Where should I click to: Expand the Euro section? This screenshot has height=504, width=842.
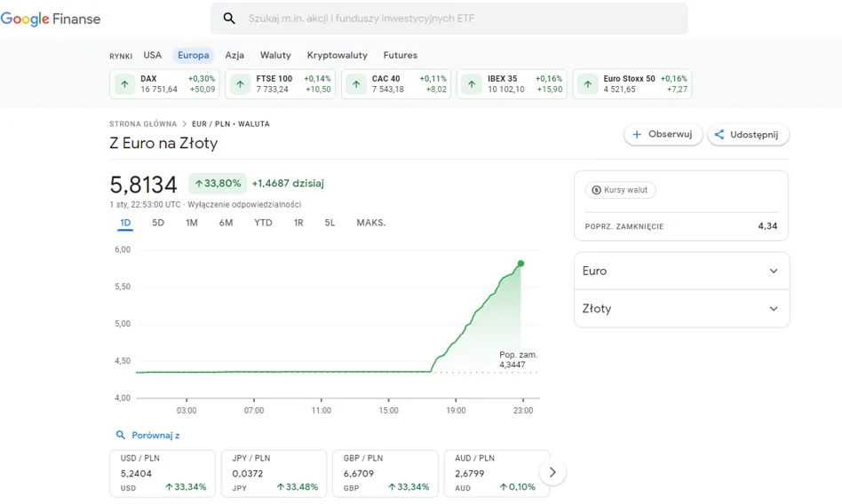[681, 272]
